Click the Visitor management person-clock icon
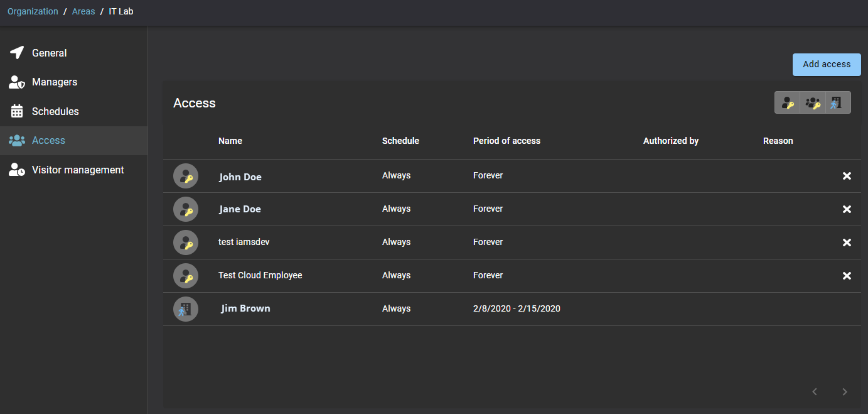868x414 pixels. coord(17,170)
